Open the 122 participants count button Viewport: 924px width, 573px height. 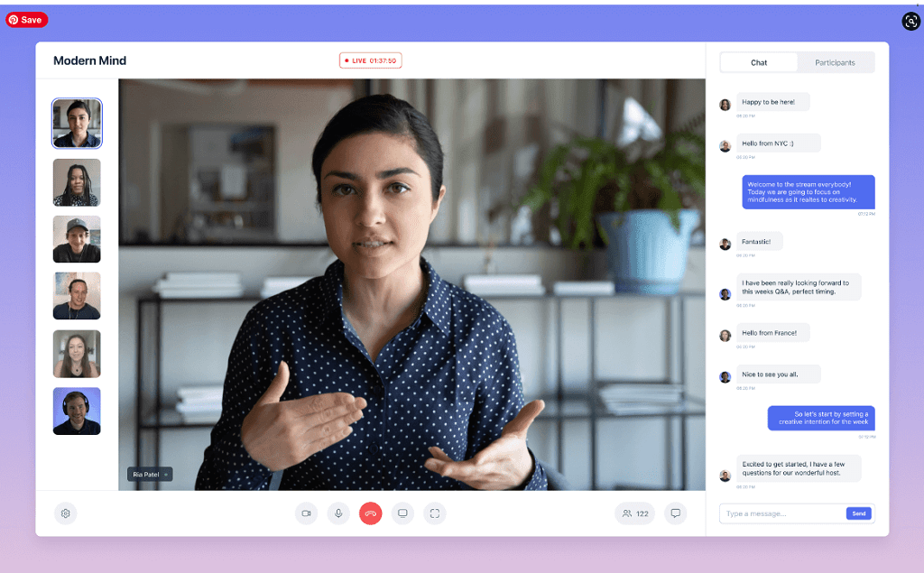point(634,513)
